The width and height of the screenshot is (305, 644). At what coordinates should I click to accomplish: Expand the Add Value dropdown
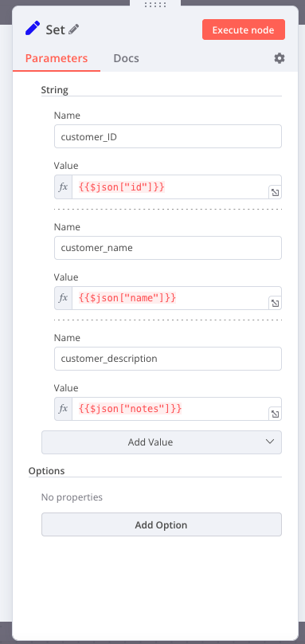pyautogui.click(x=162, y=442)
